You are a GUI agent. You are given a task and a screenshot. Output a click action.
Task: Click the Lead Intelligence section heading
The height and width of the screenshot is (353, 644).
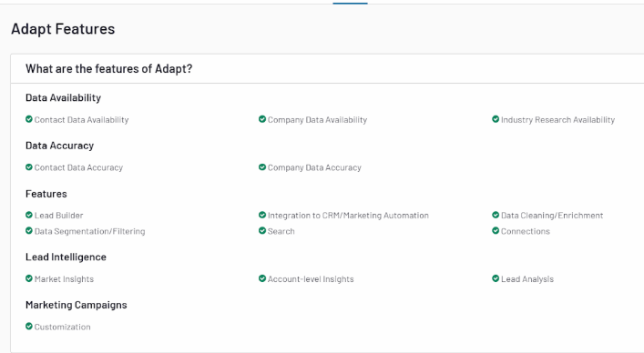click(x=66, y=257)
